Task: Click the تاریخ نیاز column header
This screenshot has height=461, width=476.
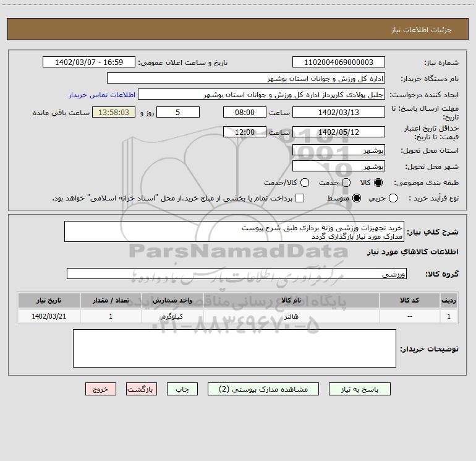Action: (x=49, y=301)
